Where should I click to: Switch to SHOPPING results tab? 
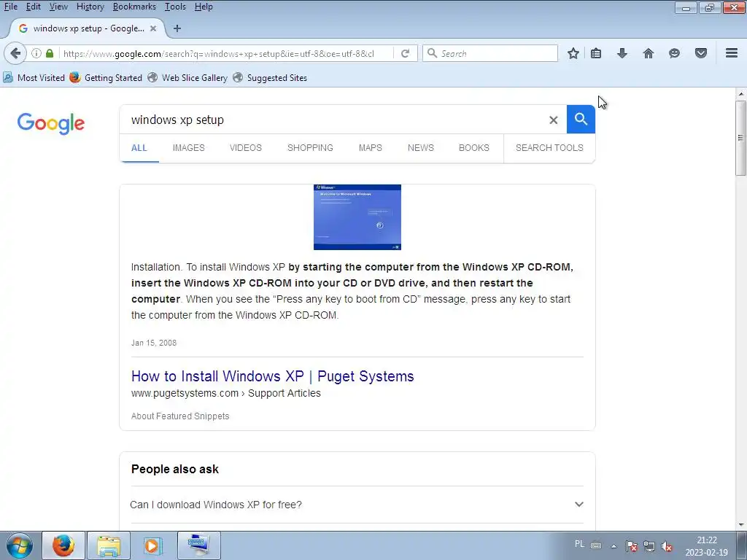(310, 147)
